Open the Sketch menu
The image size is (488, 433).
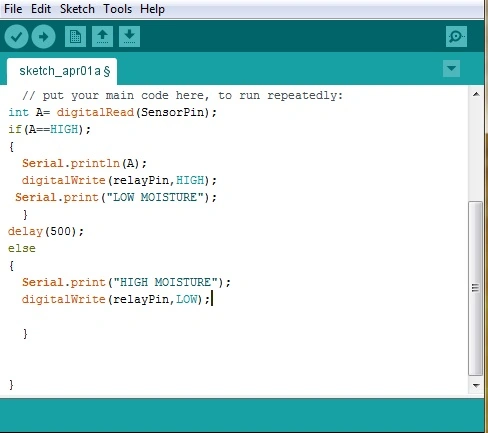(77, 9)
